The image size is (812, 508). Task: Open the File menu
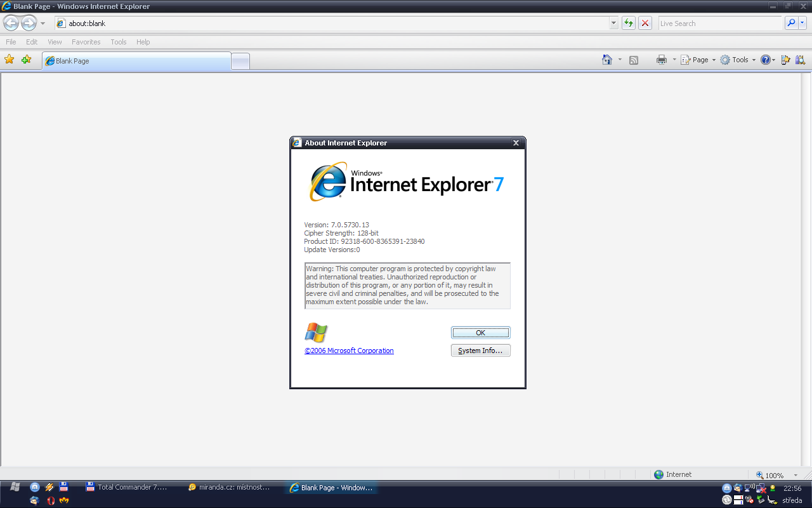[x=11, y=42]
